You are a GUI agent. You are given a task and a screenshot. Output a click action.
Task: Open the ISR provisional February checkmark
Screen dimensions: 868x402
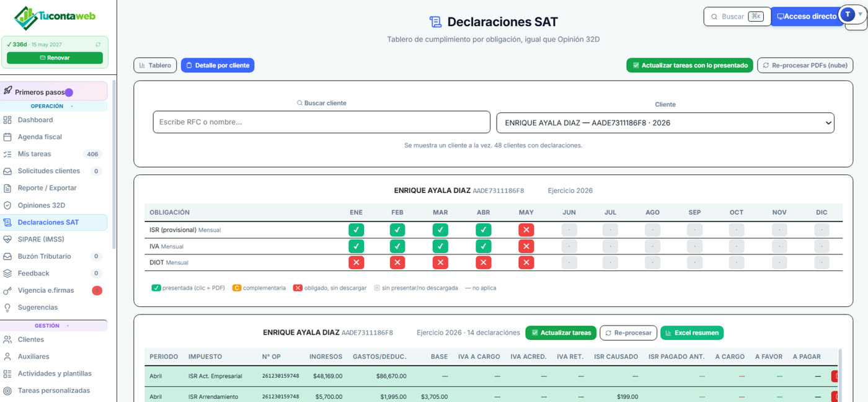[397, 230]
